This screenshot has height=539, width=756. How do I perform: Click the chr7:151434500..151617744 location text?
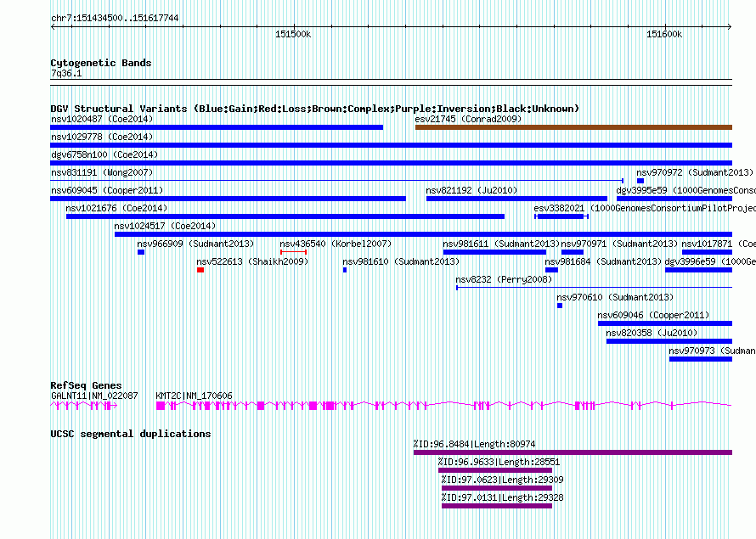click(x=115, y=18)
